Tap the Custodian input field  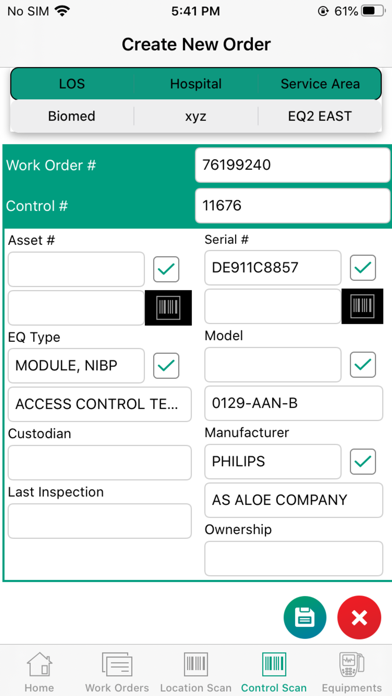coord(100,463)
